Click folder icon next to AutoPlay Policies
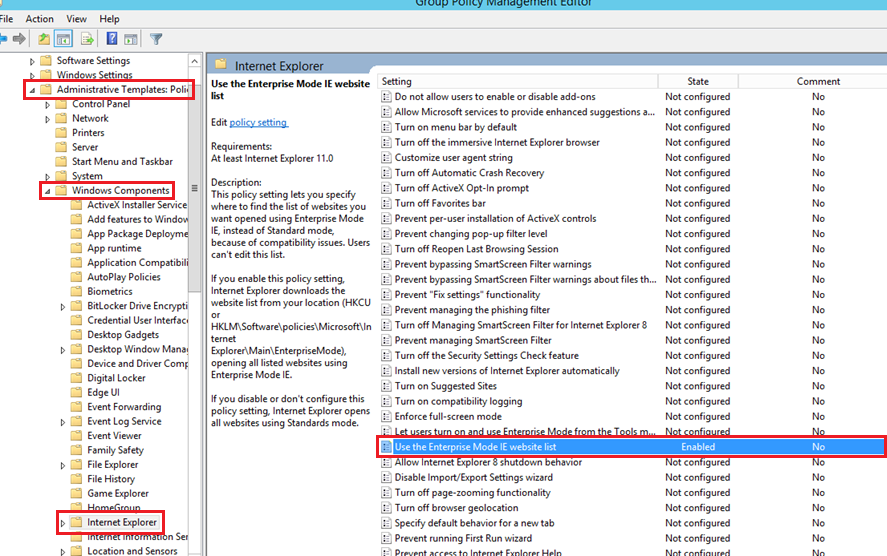The width and height of the screenshot is (887, 556). point(76,277)
